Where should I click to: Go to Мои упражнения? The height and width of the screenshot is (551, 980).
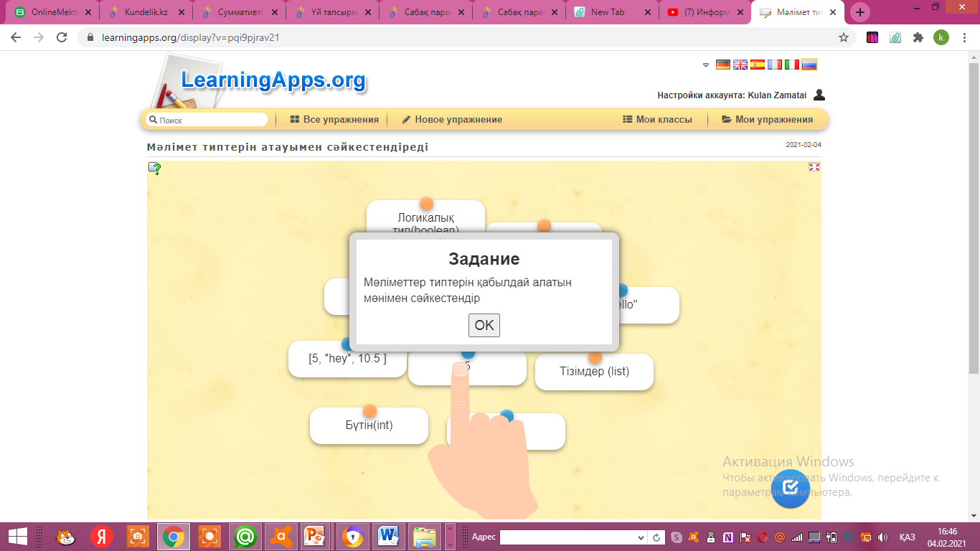(768, 120)
